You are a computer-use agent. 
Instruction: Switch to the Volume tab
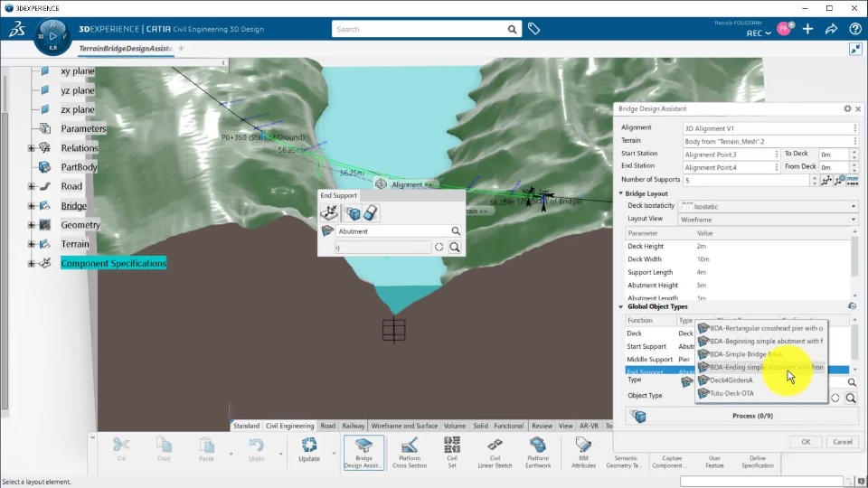click(x=455, y=426)
